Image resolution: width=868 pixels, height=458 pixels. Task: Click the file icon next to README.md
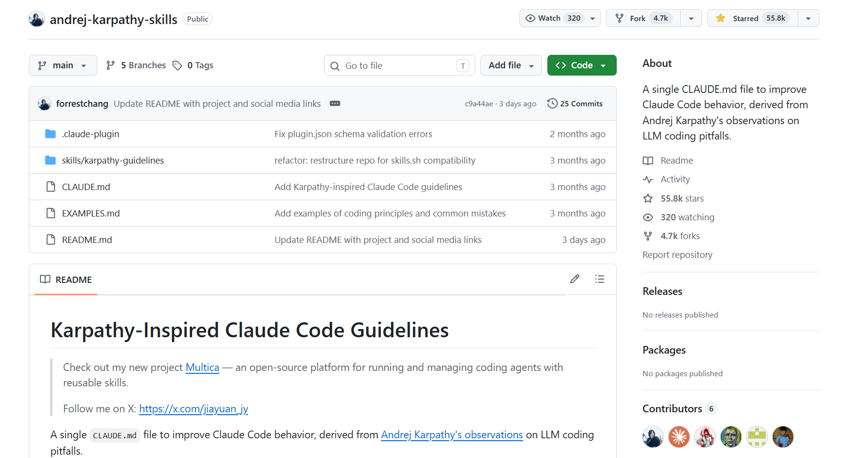(x=51, y=240)
